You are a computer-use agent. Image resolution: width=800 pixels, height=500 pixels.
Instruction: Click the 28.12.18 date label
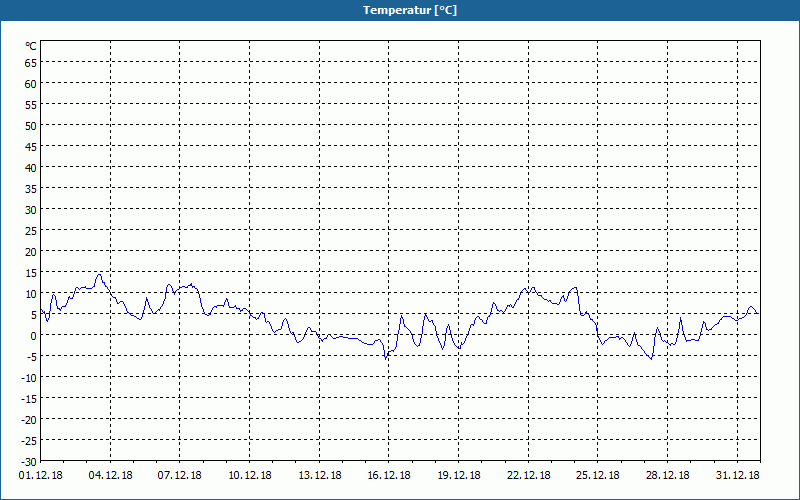[x=667, y=475]
